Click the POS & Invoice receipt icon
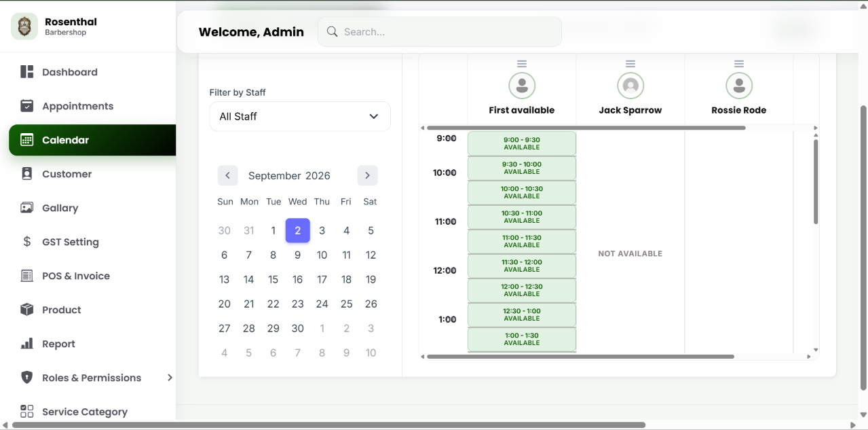Screen dimensions: 868x430 [27, 276]
